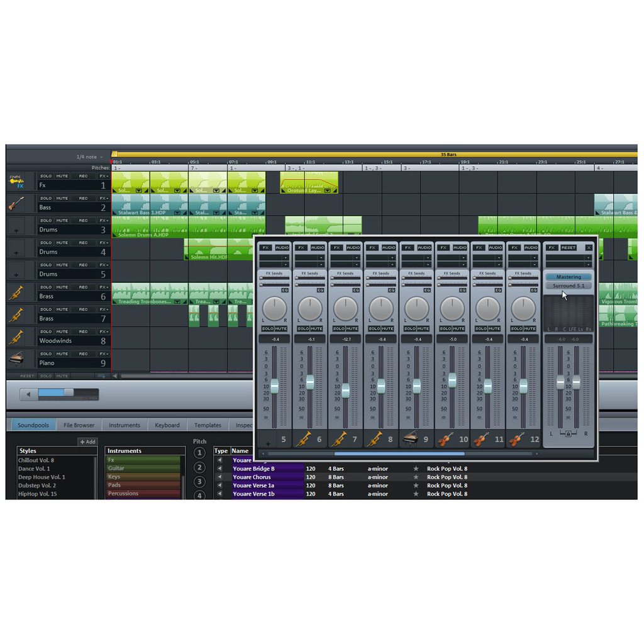Click the violin icon on mixer channel 12
This screenshot has height=644, width=644.
pyautogui.click(x=517, y=439)
